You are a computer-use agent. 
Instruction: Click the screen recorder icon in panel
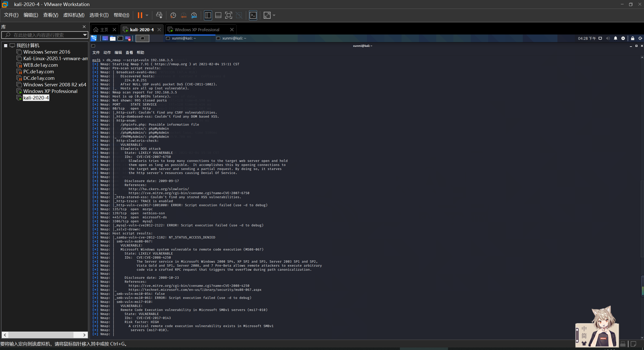128,38
